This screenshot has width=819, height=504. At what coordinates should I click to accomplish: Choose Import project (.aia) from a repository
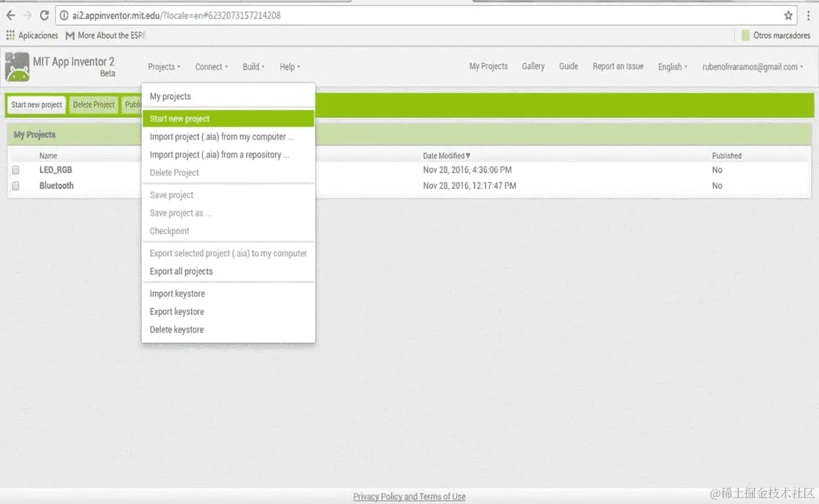click(x=228, y=155)
